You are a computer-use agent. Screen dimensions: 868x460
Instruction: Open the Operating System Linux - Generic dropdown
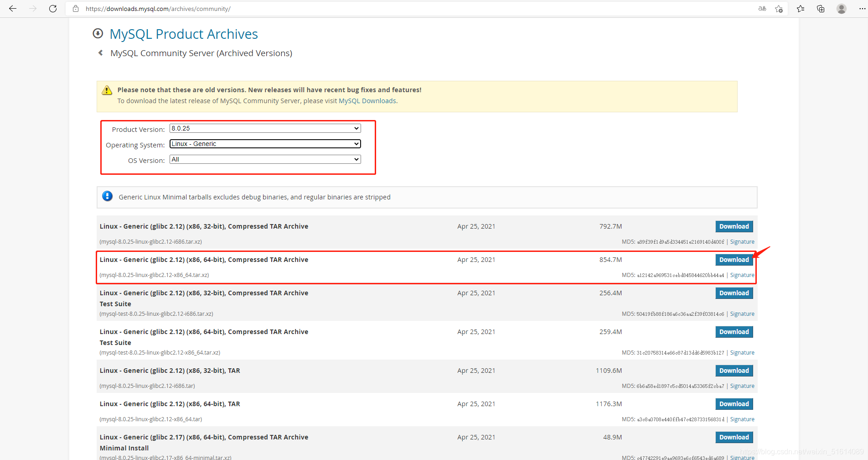[265, 144]
